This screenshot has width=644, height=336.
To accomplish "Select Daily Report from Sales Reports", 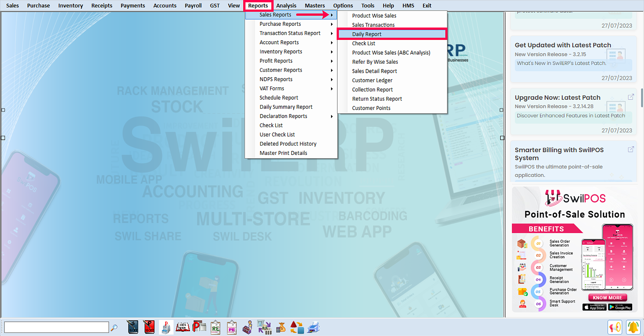I will click(392, 34).
